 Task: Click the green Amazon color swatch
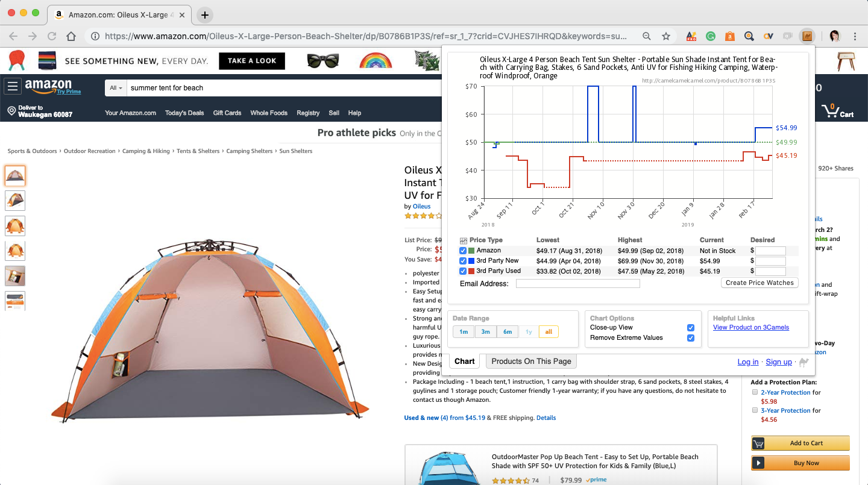[471, 251]
